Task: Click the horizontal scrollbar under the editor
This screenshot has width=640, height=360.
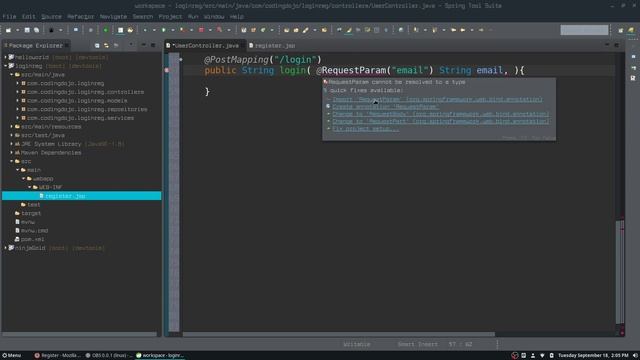Action: pyautogui.click(x=339, y=334)
